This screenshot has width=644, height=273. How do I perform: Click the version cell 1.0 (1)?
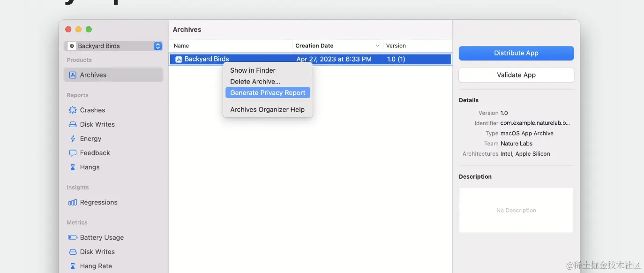[x=396, y=59]
